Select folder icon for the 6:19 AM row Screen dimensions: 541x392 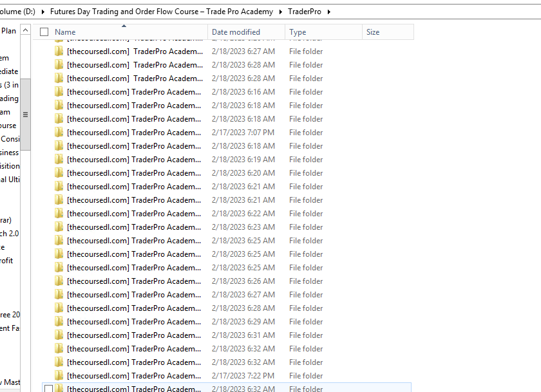tap(59, 159)
